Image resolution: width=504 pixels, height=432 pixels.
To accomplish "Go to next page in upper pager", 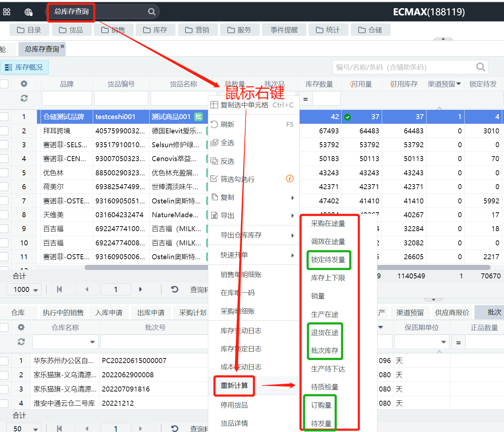I will 140,289.
